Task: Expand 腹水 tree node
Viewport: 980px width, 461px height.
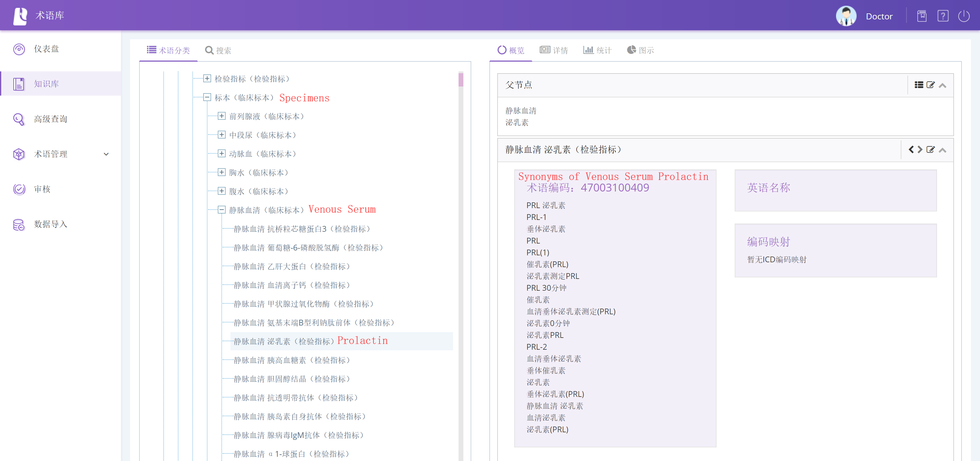Action: pyautogui.click(x=221, y=191)
